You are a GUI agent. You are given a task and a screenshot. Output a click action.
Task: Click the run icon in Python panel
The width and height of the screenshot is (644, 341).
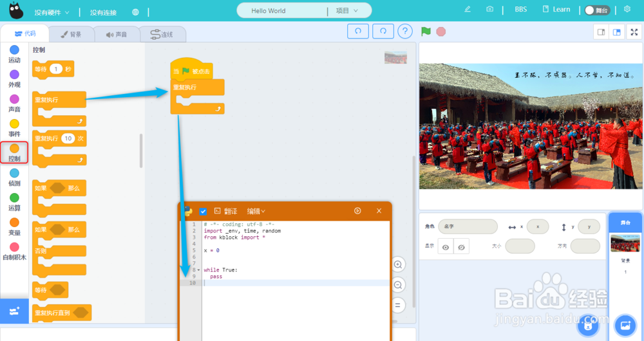pos(357,210)
